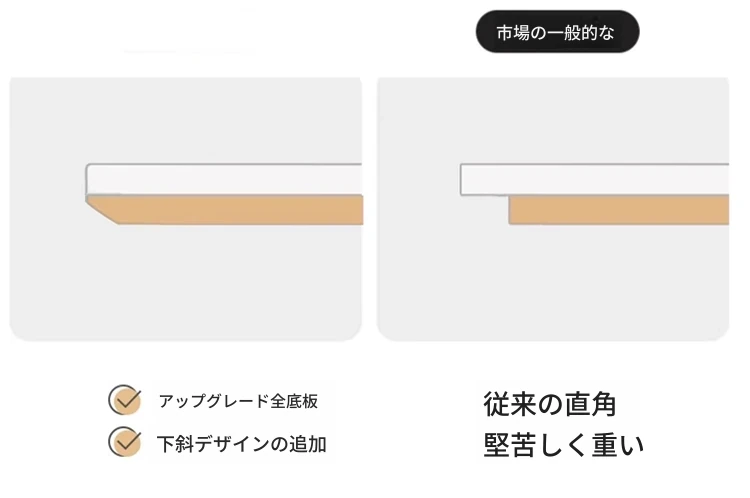Open the right gray comparison panel

tap(553, 209)
